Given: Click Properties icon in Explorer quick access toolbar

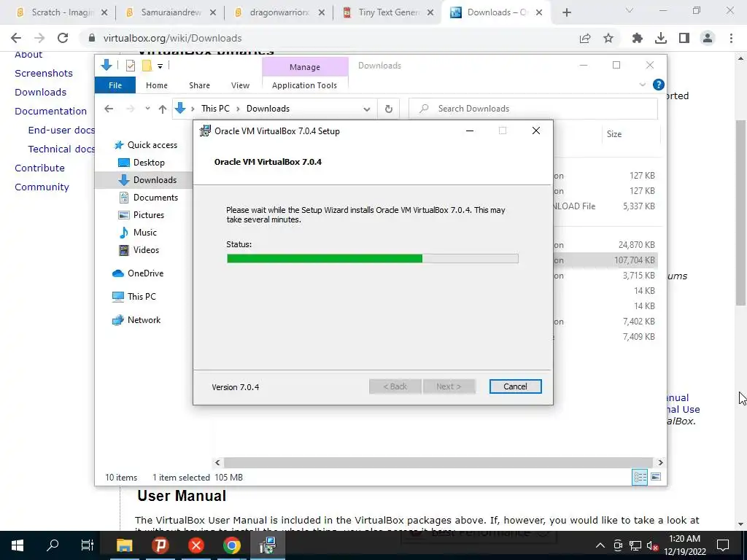Looking at the screenshot, I should tap(130, 66).
